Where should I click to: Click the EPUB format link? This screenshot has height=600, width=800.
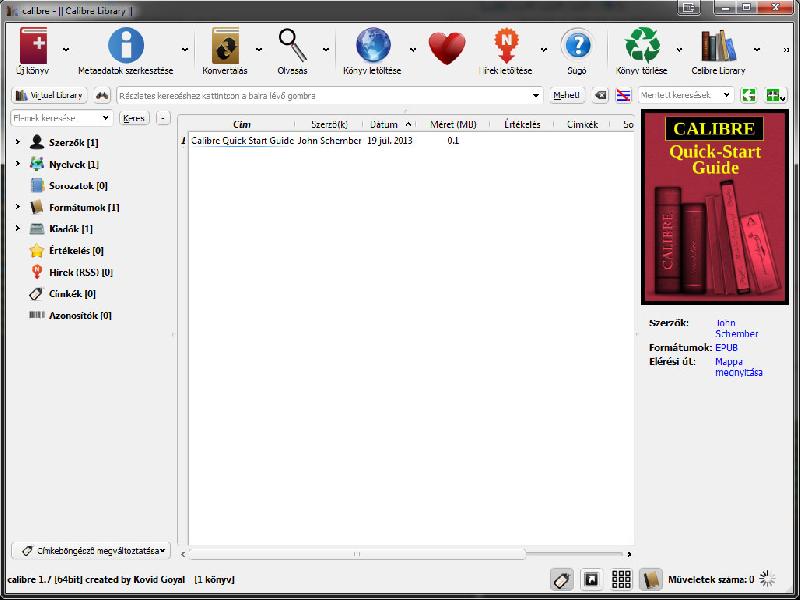click(x=727, y=347)
